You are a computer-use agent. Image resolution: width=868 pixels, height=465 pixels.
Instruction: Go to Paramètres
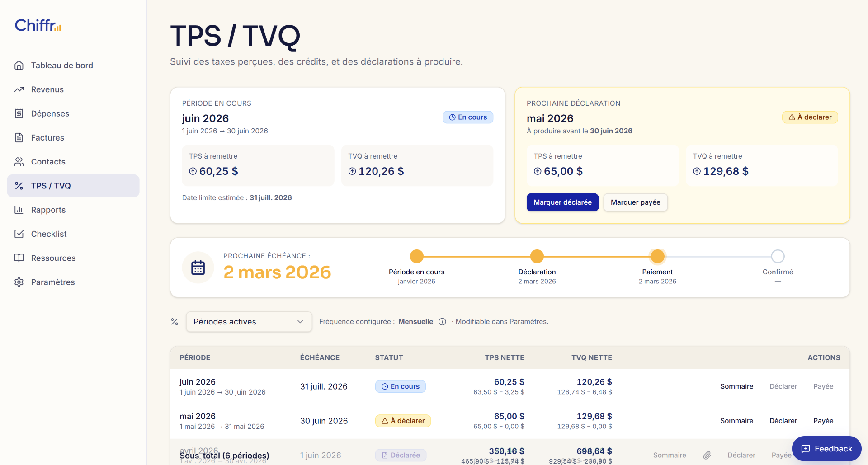73,282
